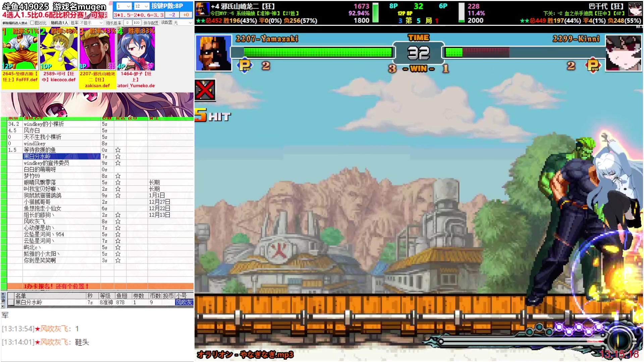Click the 投币 column header
Screen dimensions: 644x362
(x=169, y=296)
